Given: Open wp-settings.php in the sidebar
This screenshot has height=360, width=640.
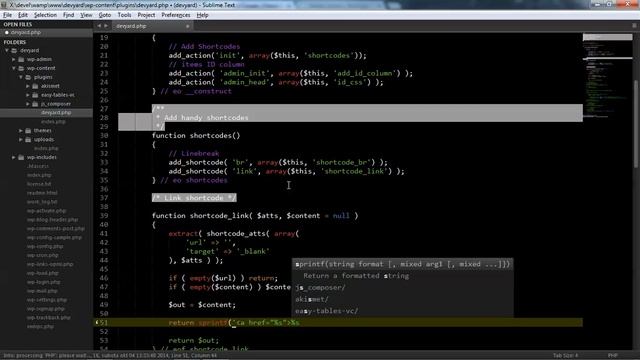Looking at the screenshot, I should [47, 300].
